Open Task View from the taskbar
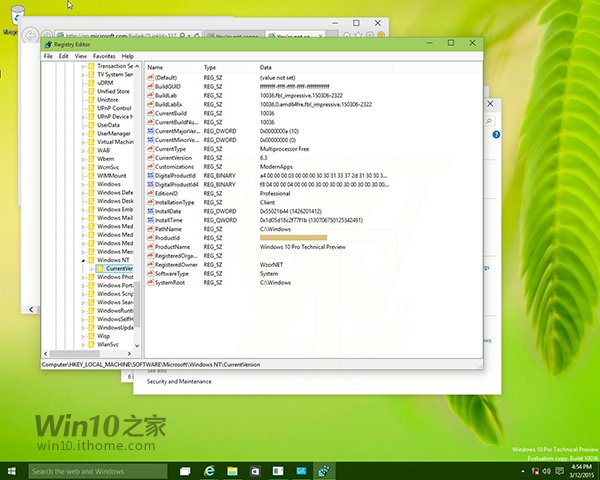Image resolution: width=600 pixels, height=480 pixels. [x=185, y=471]
